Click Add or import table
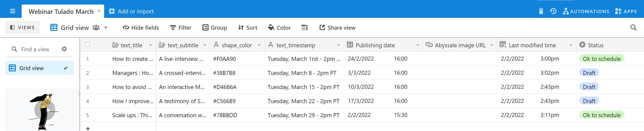Screen dimensions: 644x131 tap(131, 11)
